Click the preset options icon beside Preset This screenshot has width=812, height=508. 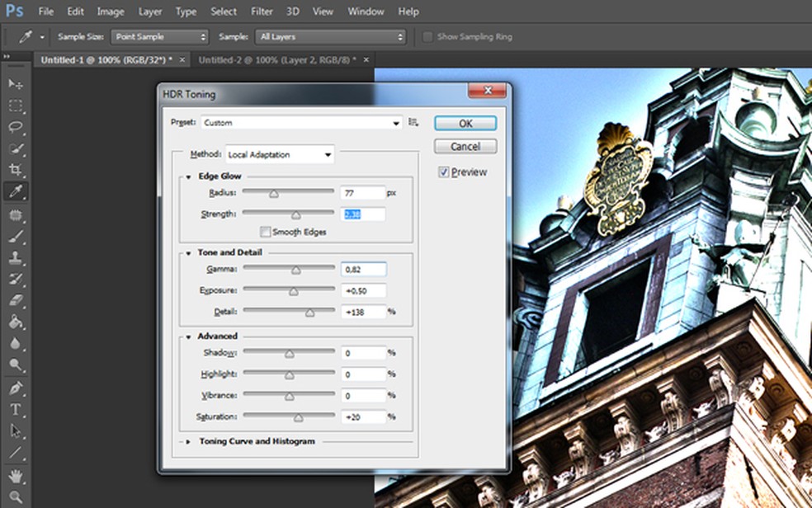(x=413, y=122)
